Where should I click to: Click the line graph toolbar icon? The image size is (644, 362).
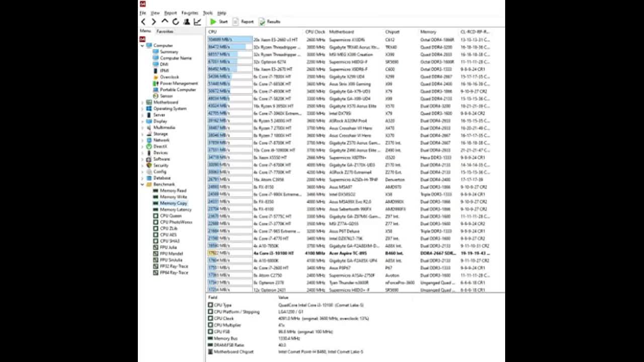point(197,22)
